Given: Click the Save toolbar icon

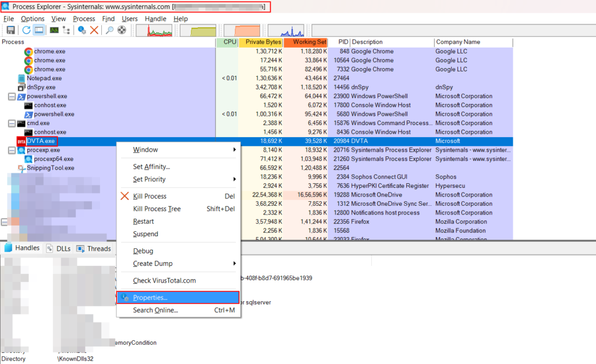Looking at the screenshot, I should (10, 30).
